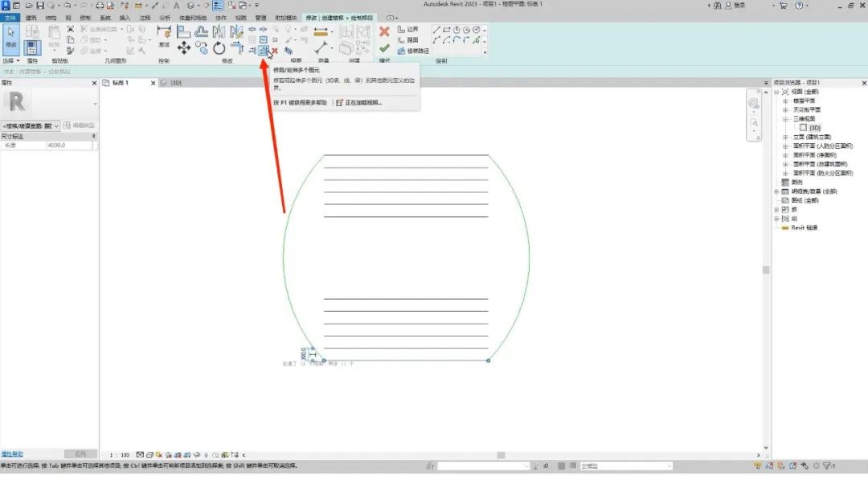Open the Properties palette button in ribbon
The image size is (868, 489).
(x=31, y=47)
